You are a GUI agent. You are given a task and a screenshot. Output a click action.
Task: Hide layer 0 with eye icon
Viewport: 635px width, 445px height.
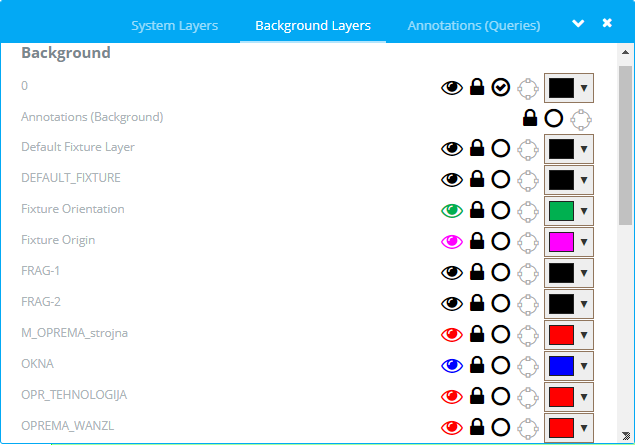452,87
